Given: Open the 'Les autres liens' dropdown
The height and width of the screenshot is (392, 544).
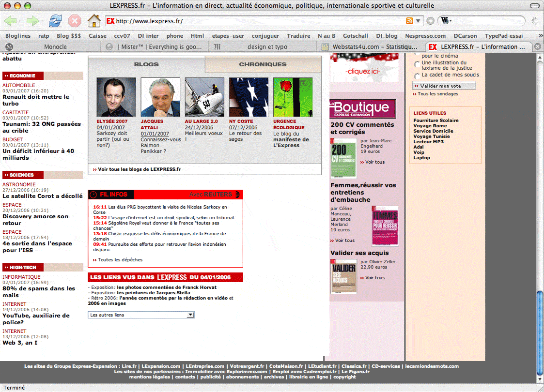Looking at the screenshot, I should pos(141,315).
